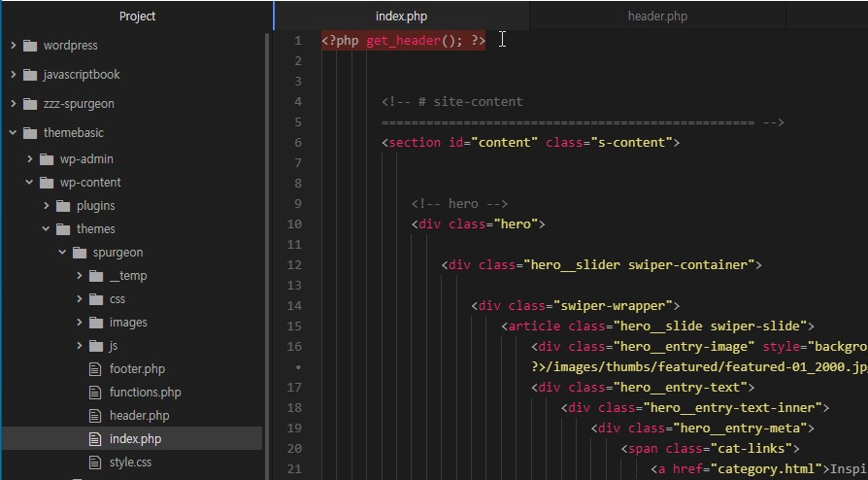Collapse the spurgeon folder chevron

pyautogui.click(x=62, y=252)
